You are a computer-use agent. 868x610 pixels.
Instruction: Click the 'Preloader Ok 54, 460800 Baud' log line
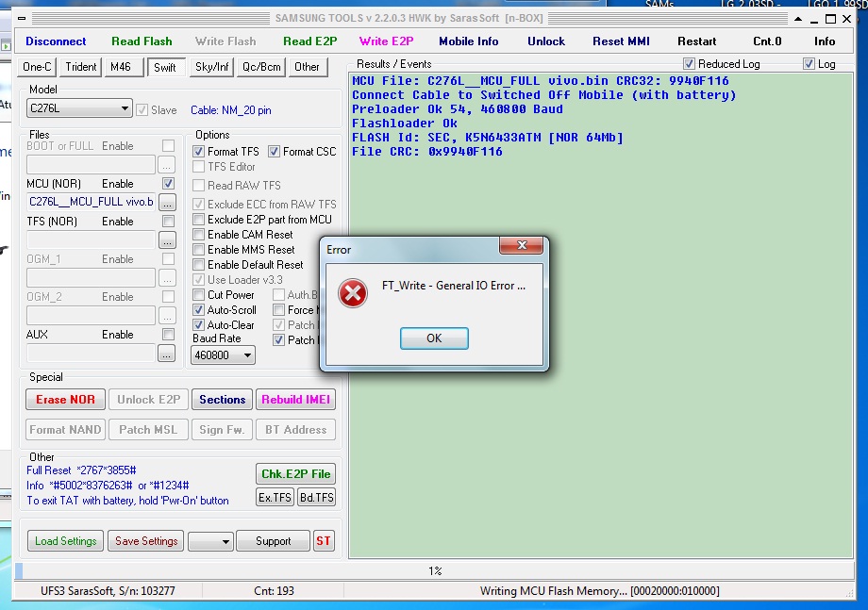(458, 109)
